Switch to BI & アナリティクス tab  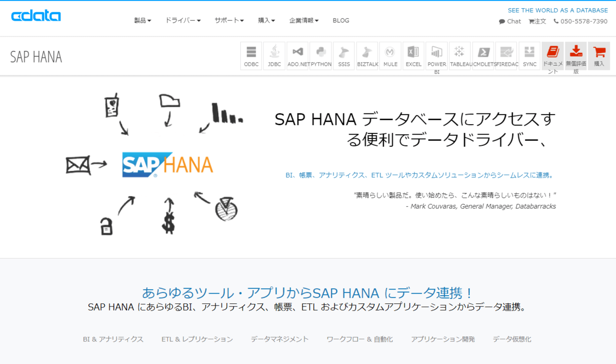(x=113, y=339)
